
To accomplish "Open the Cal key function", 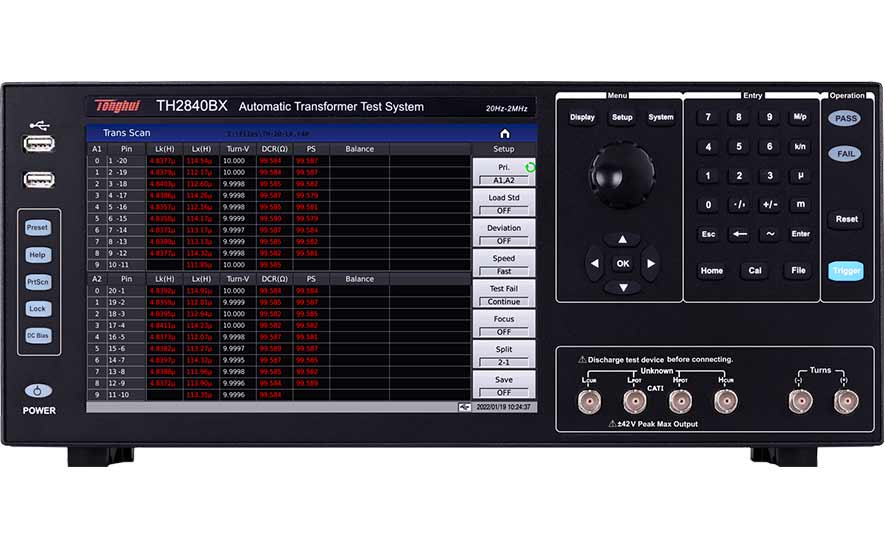I will [x=755, y=270].
